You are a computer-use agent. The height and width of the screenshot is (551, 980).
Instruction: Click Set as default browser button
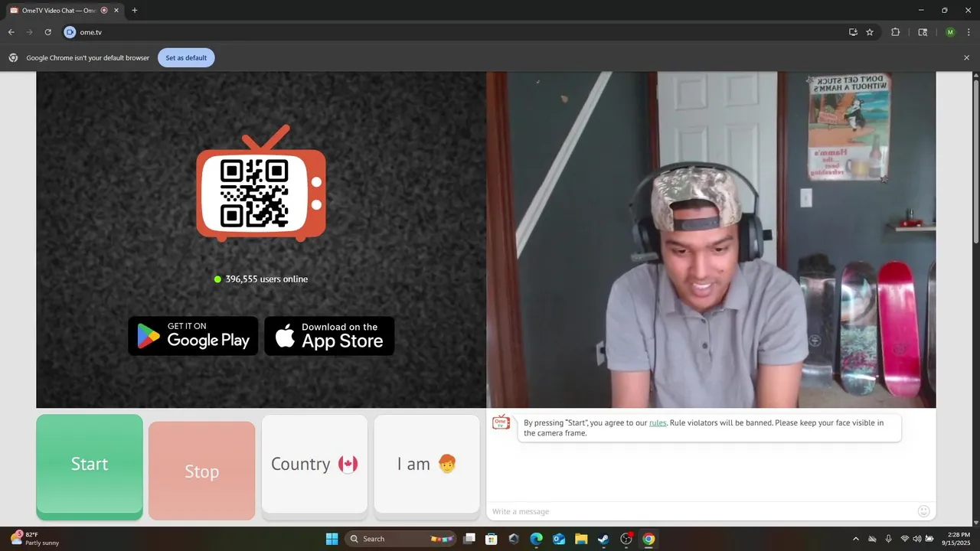pos(186,57)
